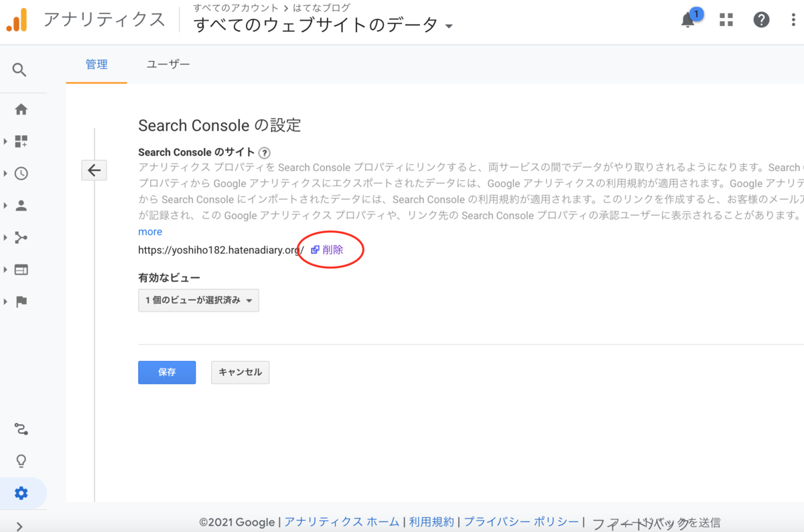804x532 pixels.
Task: Expand the Realtime section arrow
Action: (5, 174)
